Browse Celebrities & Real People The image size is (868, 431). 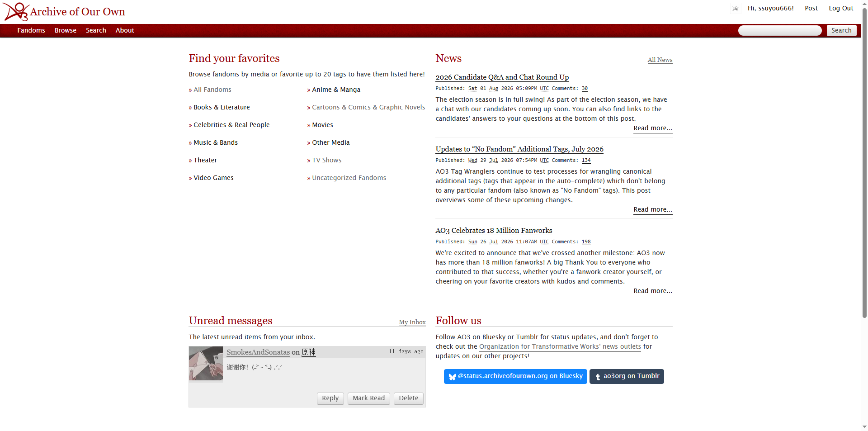[x=231, y=125]
